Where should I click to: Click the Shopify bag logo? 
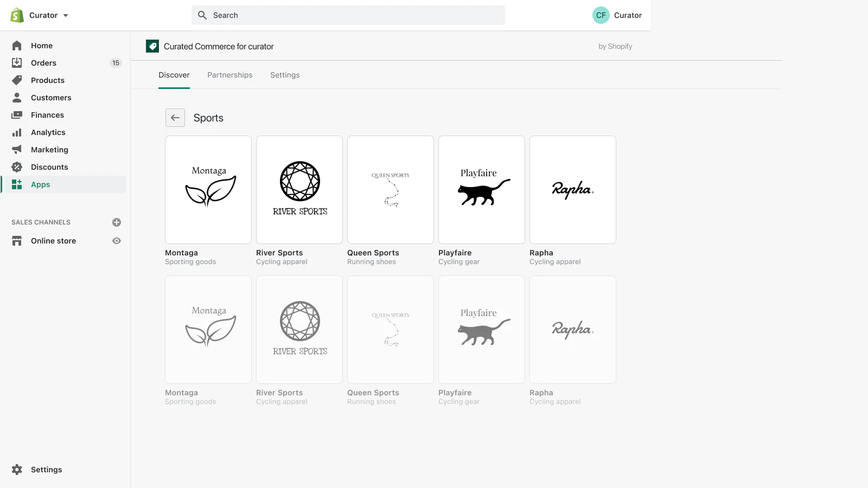coord(17,15)
